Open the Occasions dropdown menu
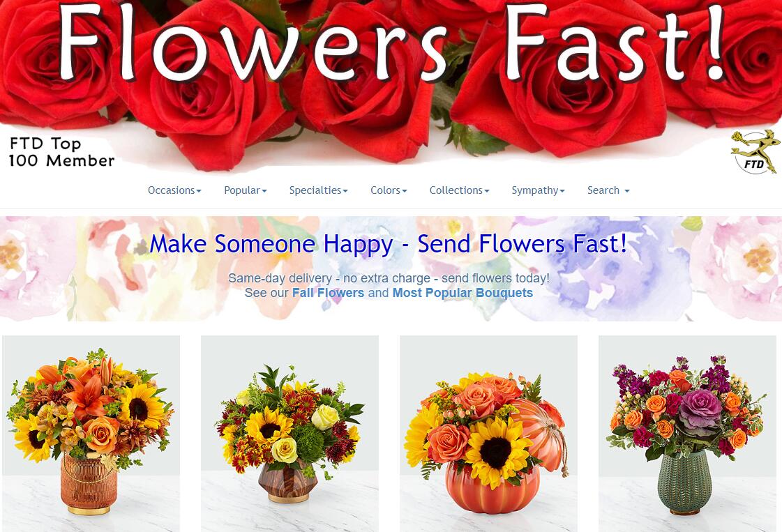This screenshot has width=782, height=532. (x=174, y=190)
